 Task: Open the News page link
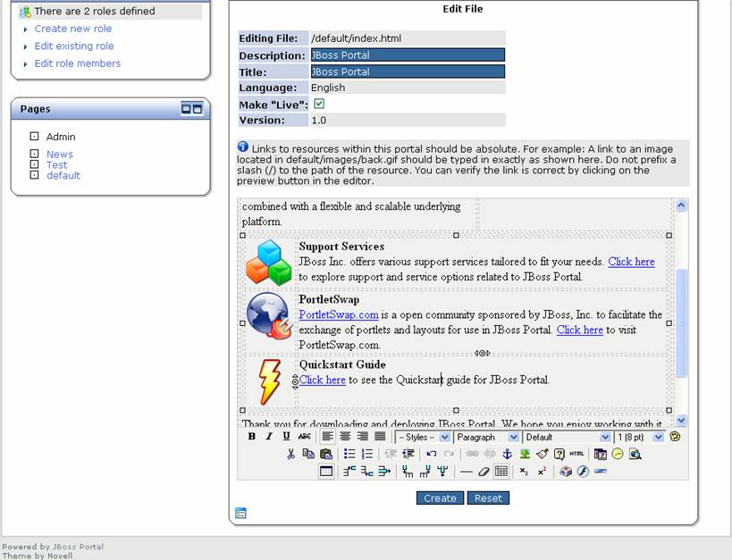tap(60, 154)
